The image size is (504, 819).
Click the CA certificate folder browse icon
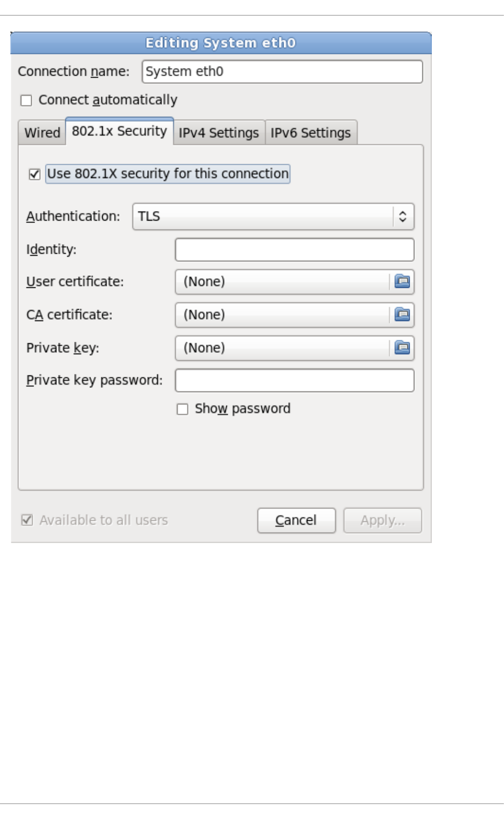tap(402, 315)
